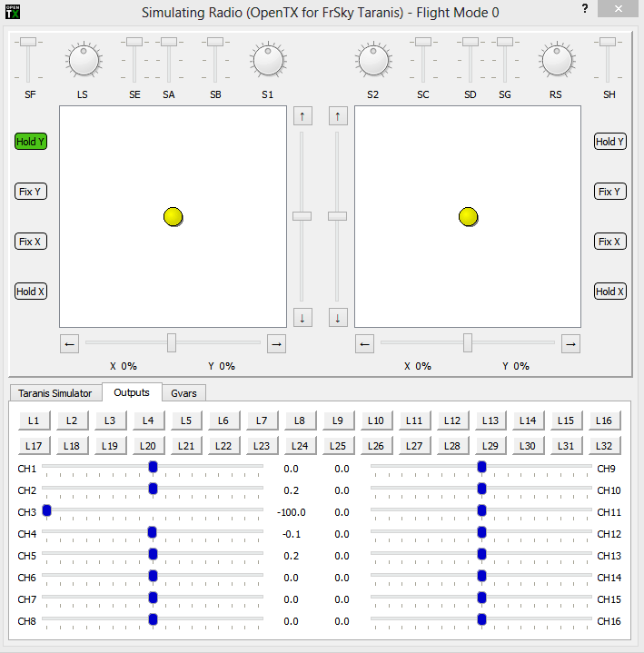
Task: Click the help question mark button
Action: pos(585,8)
